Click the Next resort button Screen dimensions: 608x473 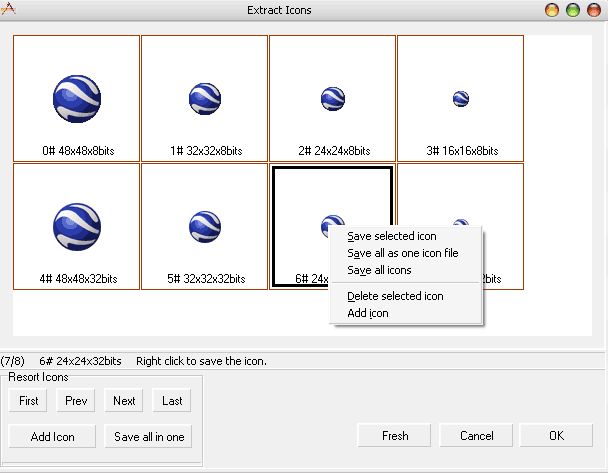[124, 400]
